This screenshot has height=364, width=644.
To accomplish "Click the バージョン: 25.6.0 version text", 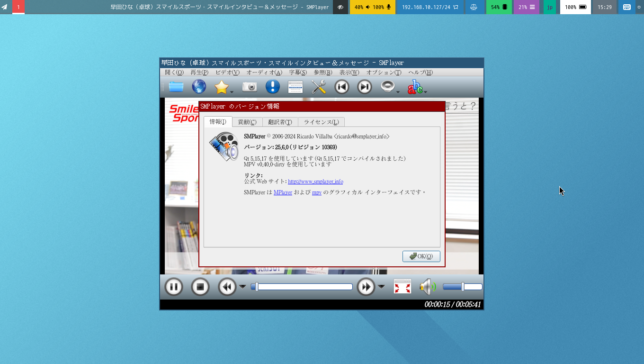I will (x=290, y=147).
